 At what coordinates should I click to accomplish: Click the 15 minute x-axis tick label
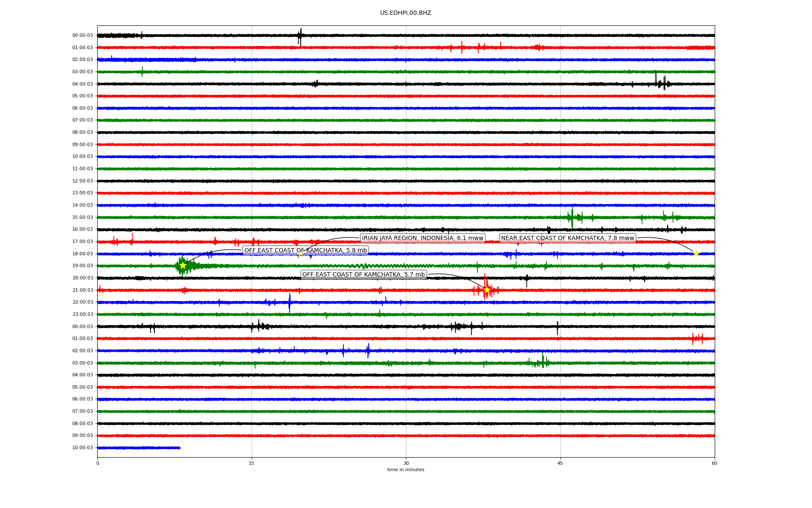pyautogui.click(x=252, y=463)
